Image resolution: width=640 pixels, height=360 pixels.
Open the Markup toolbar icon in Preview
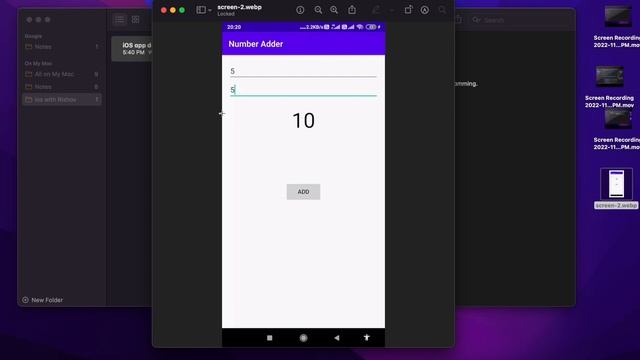[424, 10]
